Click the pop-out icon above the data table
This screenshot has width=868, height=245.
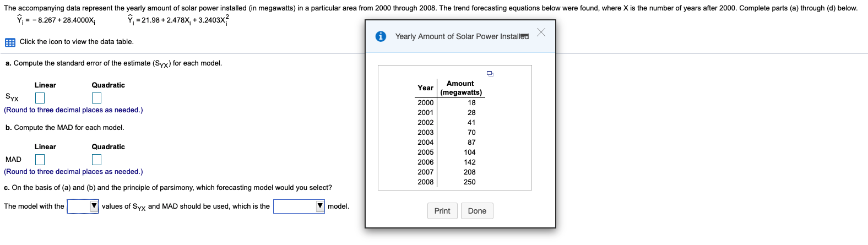click(x=490, y=73)
